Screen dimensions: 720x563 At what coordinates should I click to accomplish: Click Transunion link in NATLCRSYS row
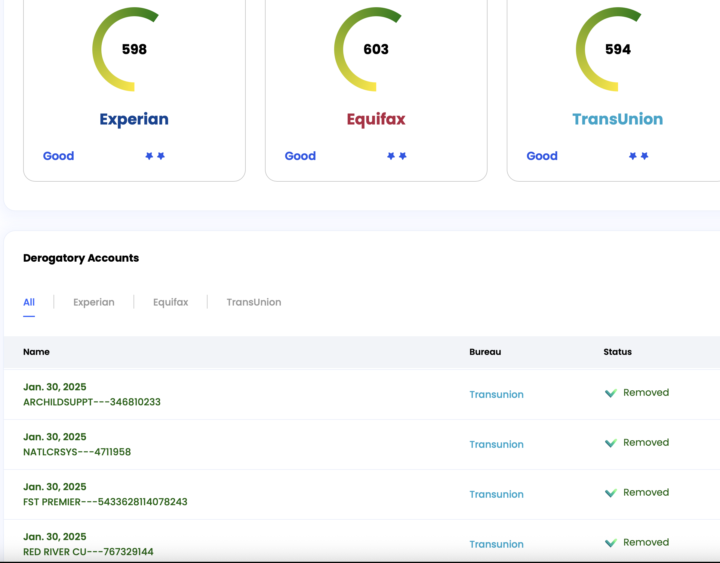[496, 445]
